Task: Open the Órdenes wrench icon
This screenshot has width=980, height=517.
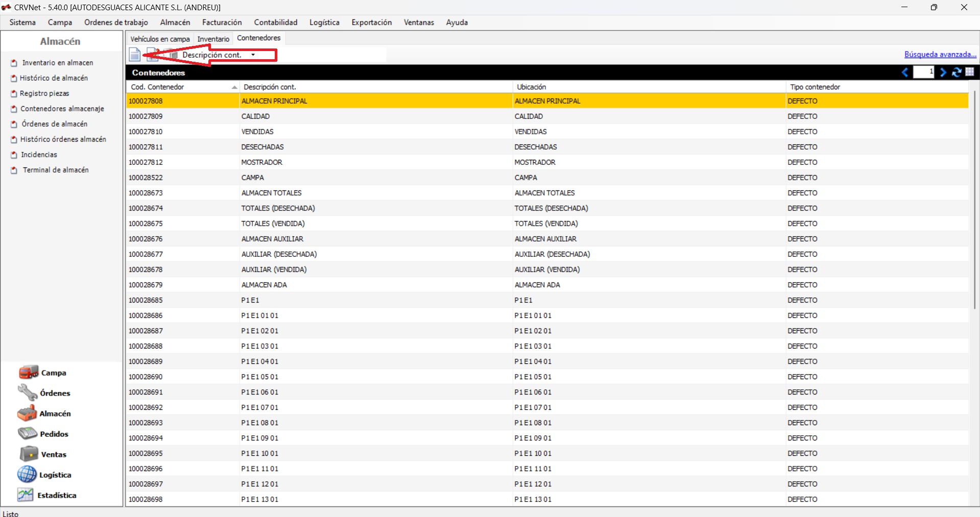Action: coord(27,392)
